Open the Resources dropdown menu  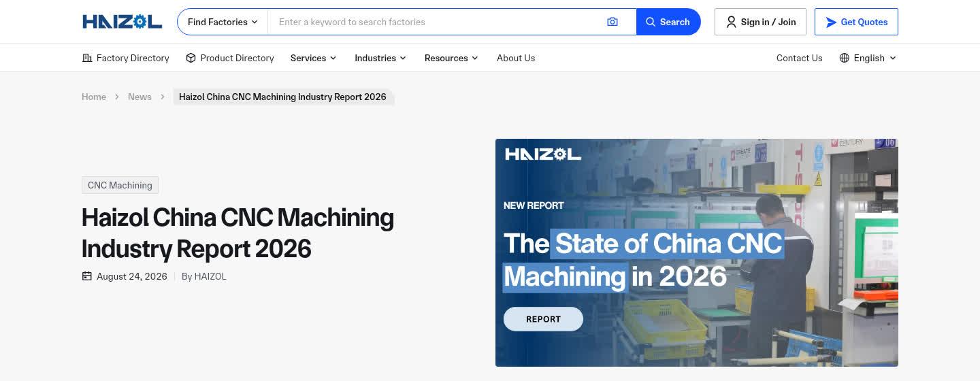point(452,58)
